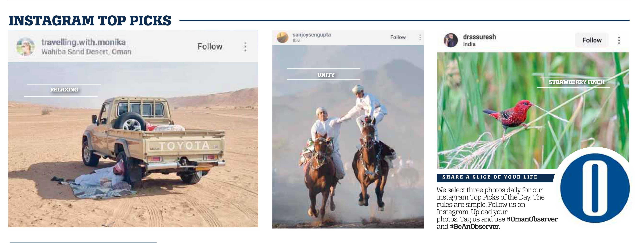644x243 pixels.
Task: Follow drsssuresh account
Action: click(x=592, y=40)
